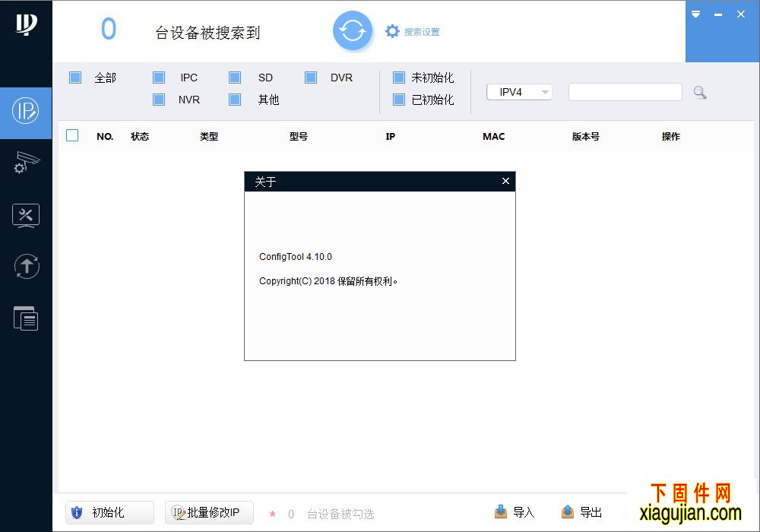Click the magnifier search icon
The width and height of the screenshot is (760, 532).
699,92
